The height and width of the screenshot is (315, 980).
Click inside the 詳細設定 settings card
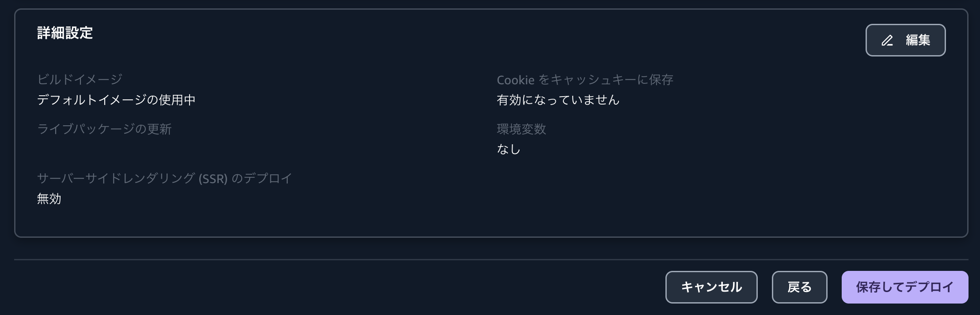pos(398,212)
